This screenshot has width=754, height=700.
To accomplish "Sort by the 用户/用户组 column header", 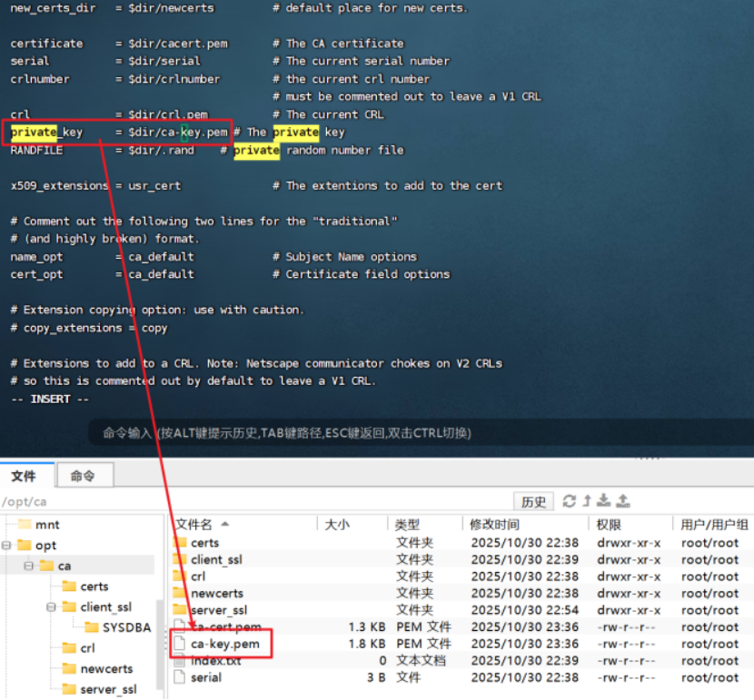I will click(x=713, y=524).
